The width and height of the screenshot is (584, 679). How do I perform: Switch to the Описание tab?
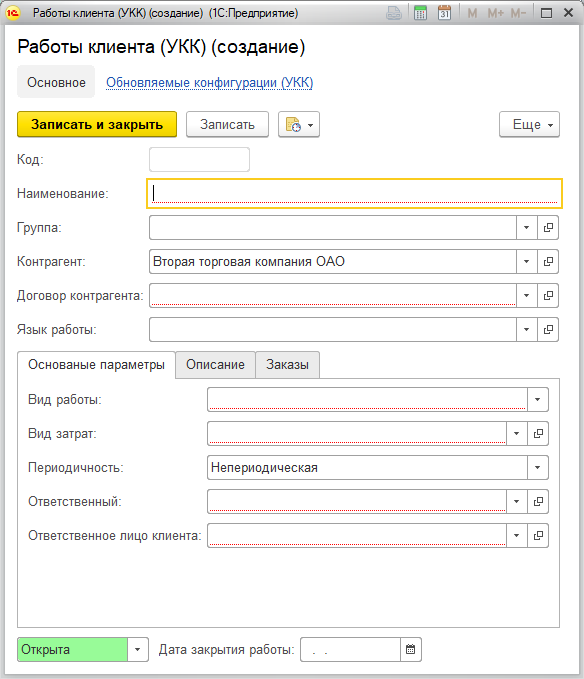(215, 365)
